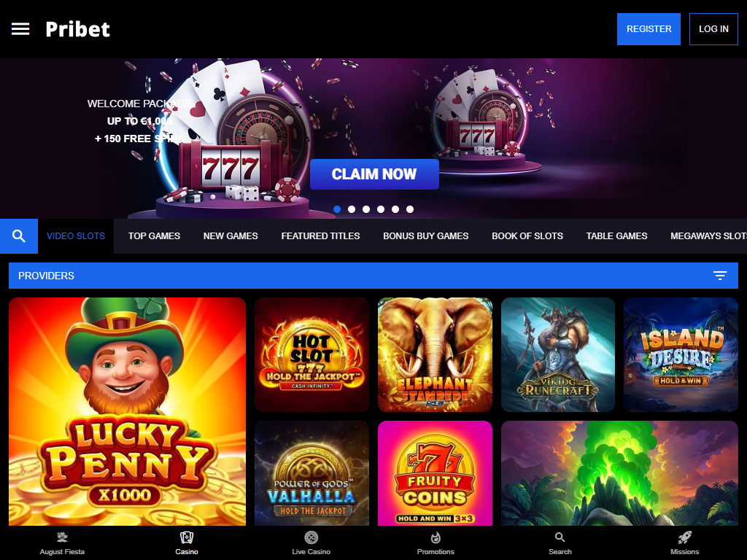Switch to Top Games tab

(154, 236)
